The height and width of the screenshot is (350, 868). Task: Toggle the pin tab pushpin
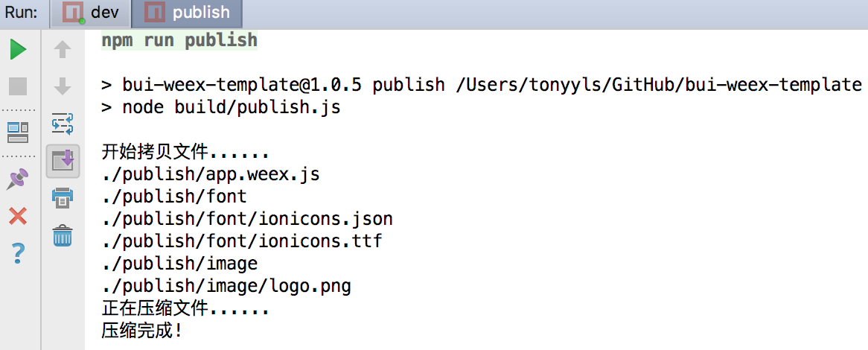coord(18,179)
